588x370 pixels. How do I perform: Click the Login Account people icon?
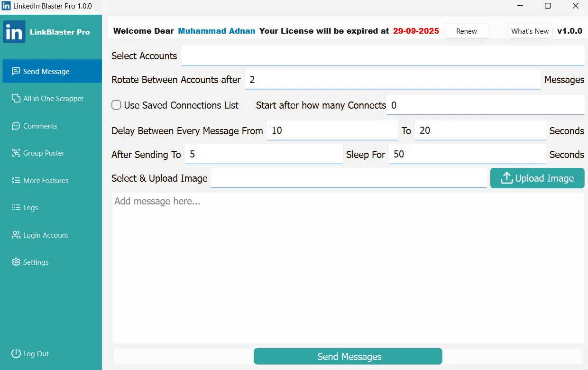coord(16,235)
